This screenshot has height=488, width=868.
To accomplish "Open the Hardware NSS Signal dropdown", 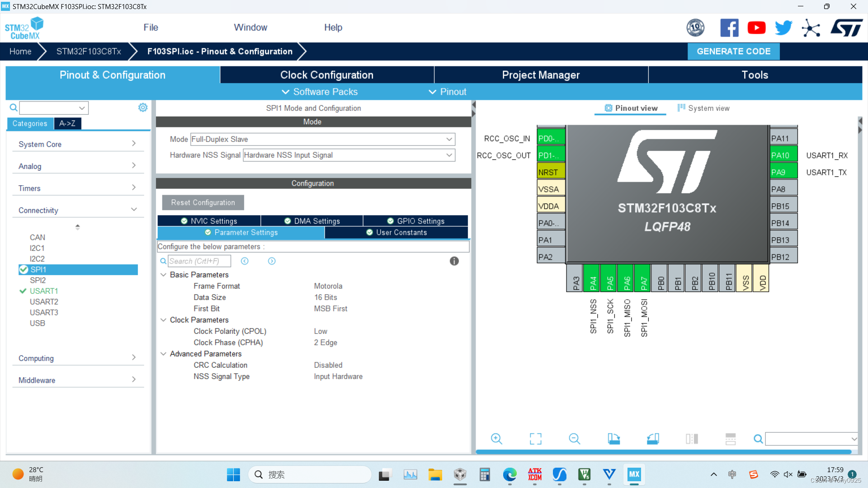I will click(x=349, y=155).
